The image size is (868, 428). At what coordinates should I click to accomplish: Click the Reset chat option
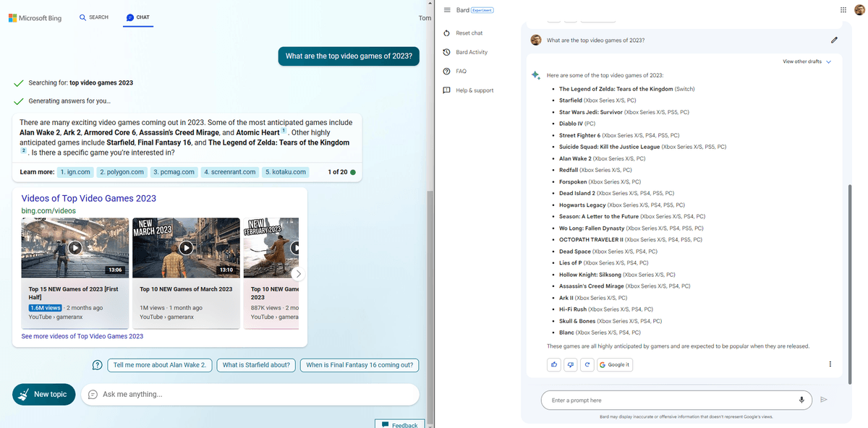(x=469, y=33)
